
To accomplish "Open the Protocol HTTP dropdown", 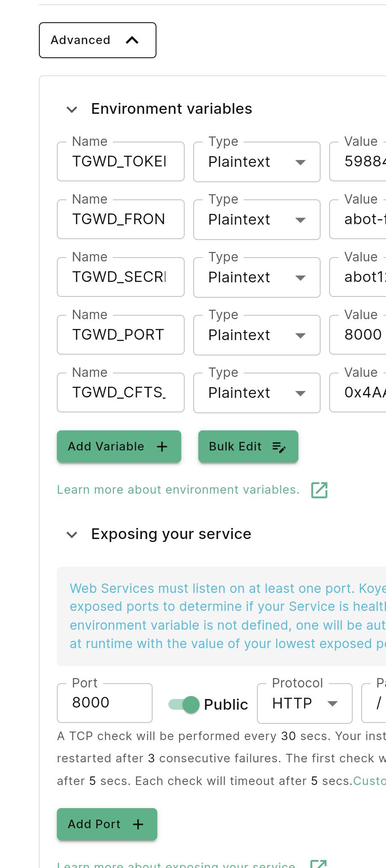I will click(x=305, y=703).
